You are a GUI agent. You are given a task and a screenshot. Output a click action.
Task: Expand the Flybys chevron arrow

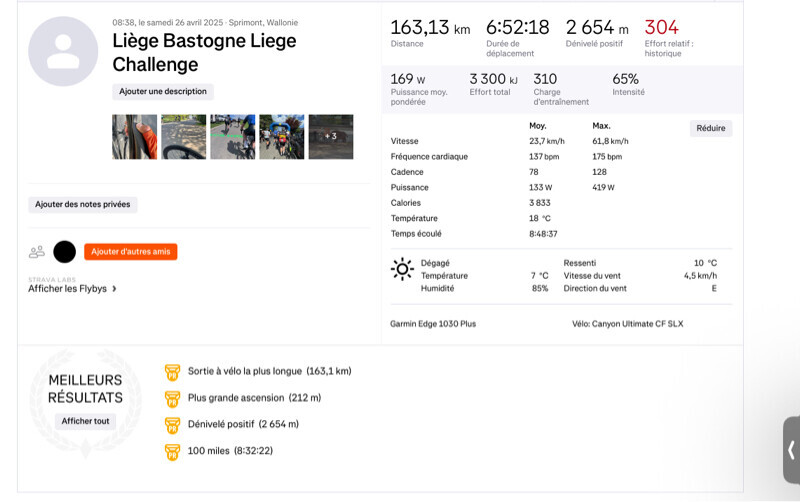tap(114, 289)
